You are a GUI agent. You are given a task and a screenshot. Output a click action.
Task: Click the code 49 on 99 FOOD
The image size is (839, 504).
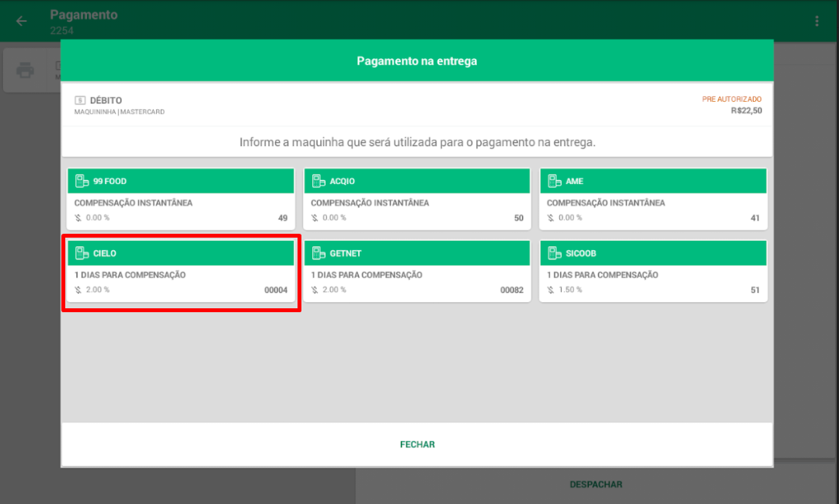point(283,217)
